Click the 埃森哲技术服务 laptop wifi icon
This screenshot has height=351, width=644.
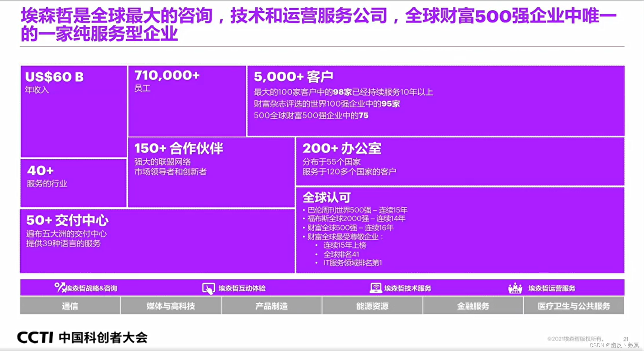(376, 288)
